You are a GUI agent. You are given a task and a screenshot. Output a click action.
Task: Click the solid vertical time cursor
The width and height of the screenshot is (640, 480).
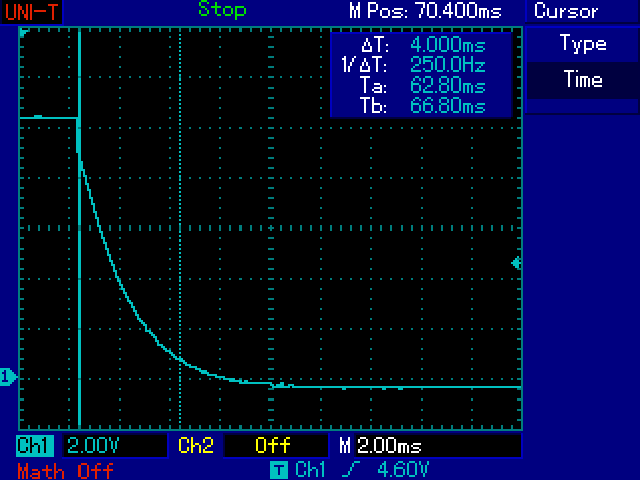pyautogui.click(x=79, y=229)
